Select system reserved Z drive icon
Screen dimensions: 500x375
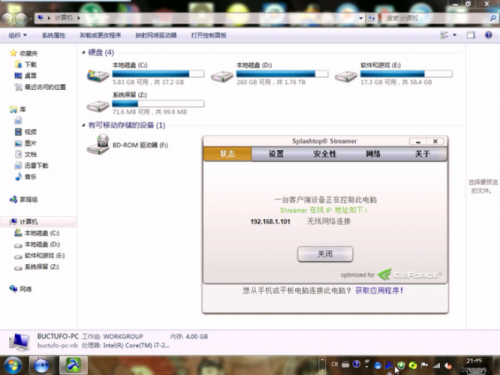(98, 106)
